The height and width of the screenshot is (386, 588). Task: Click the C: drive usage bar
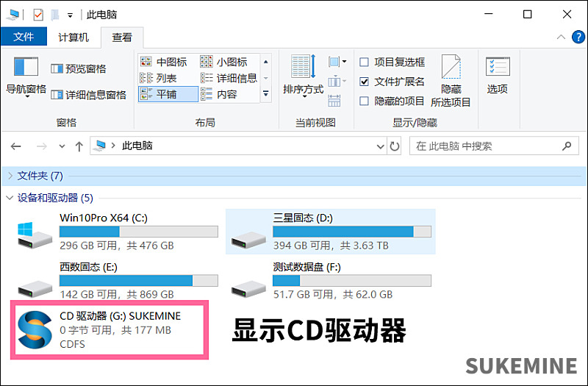(139, 232)
